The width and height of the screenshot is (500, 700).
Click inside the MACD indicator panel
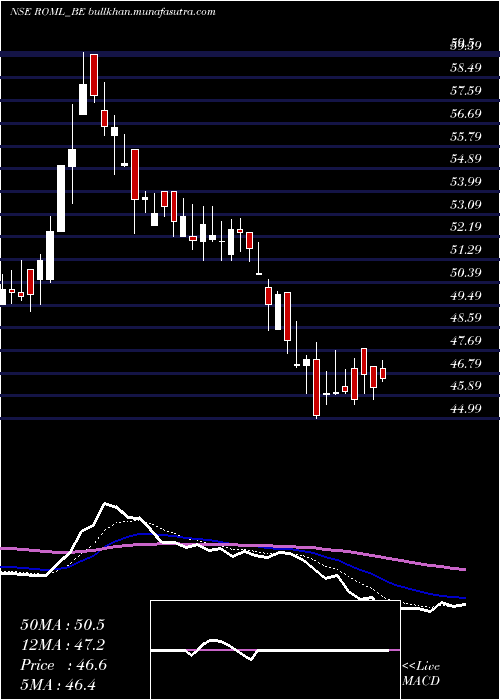275,650
